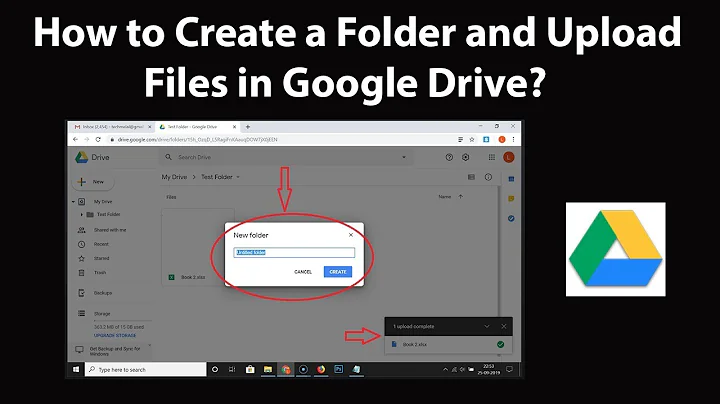The image size is (720, 404).
Task: Collapse the upload complete panel chevron
Action: tap(487, 326)
